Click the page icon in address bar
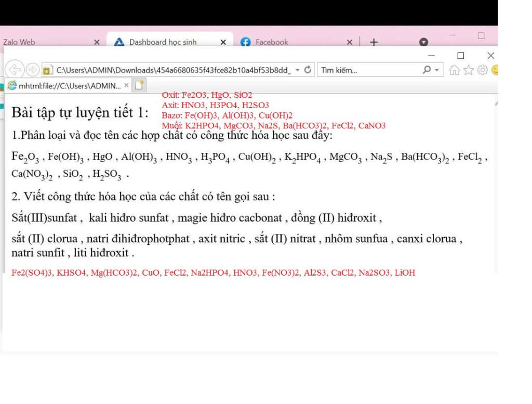532x404 pixels. click(47, 70)
